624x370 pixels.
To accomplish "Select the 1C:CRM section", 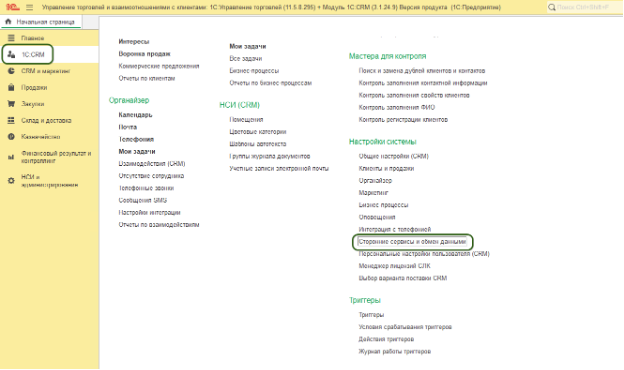I will (x=33, y=55).
